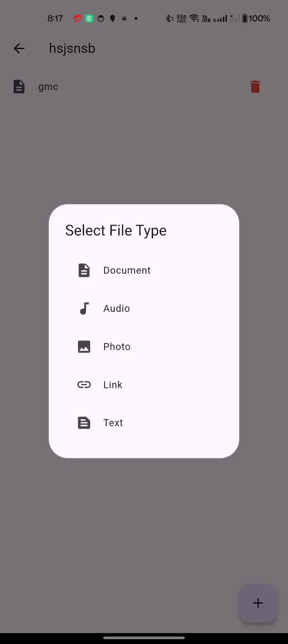Select the Audio music note icon
The height and width of the screenshot is (644, 288).
[x=84, y=309]
